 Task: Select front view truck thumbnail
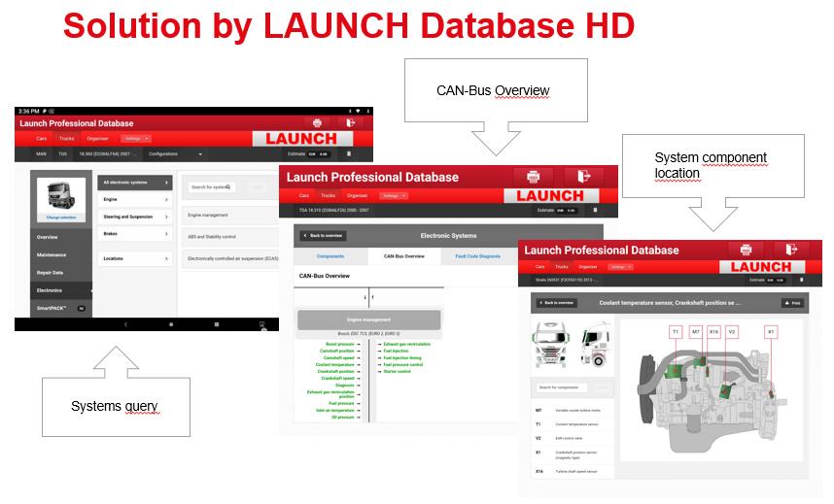(551, 344)
